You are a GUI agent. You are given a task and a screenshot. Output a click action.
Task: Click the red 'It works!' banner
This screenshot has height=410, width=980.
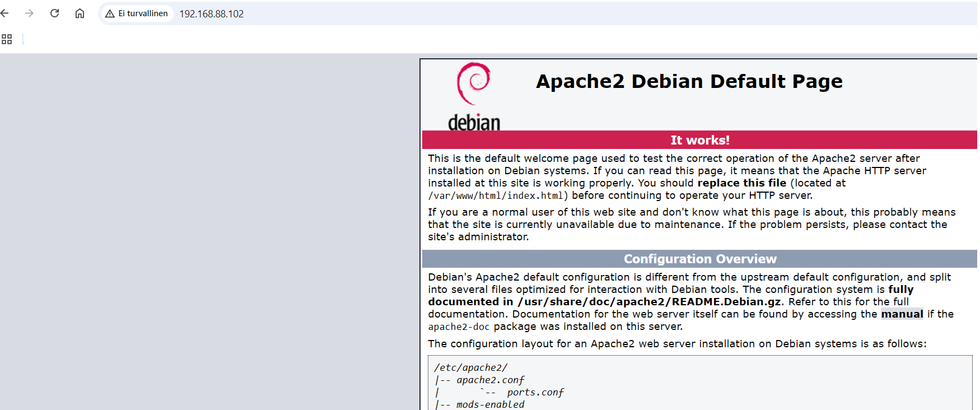699,140
